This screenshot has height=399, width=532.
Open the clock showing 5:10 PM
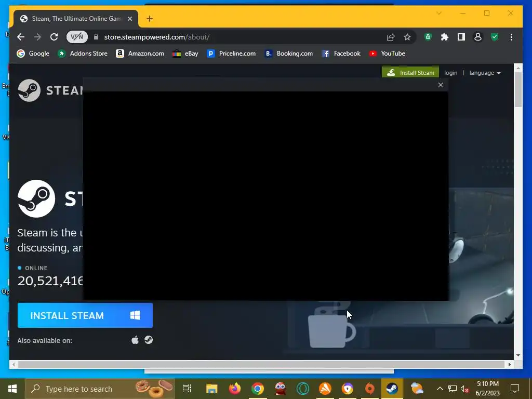point(487,389)
